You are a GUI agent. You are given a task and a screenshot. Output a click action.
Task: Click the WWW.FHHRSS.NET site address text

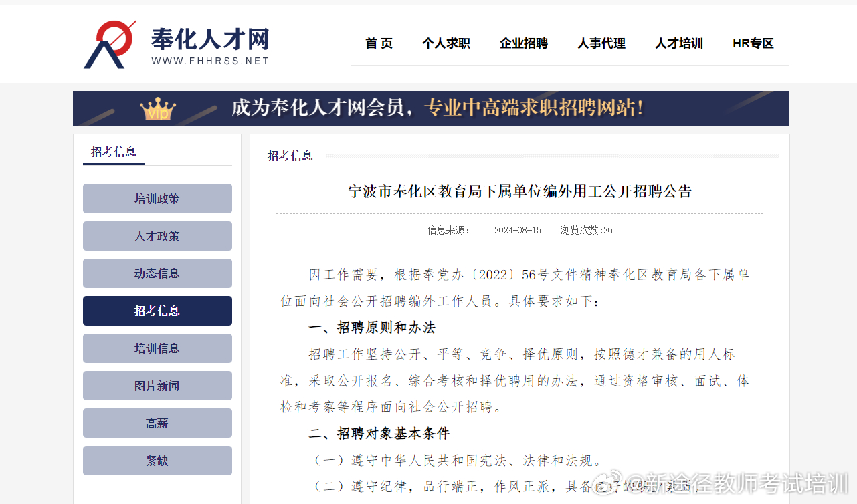pos(209,61)
